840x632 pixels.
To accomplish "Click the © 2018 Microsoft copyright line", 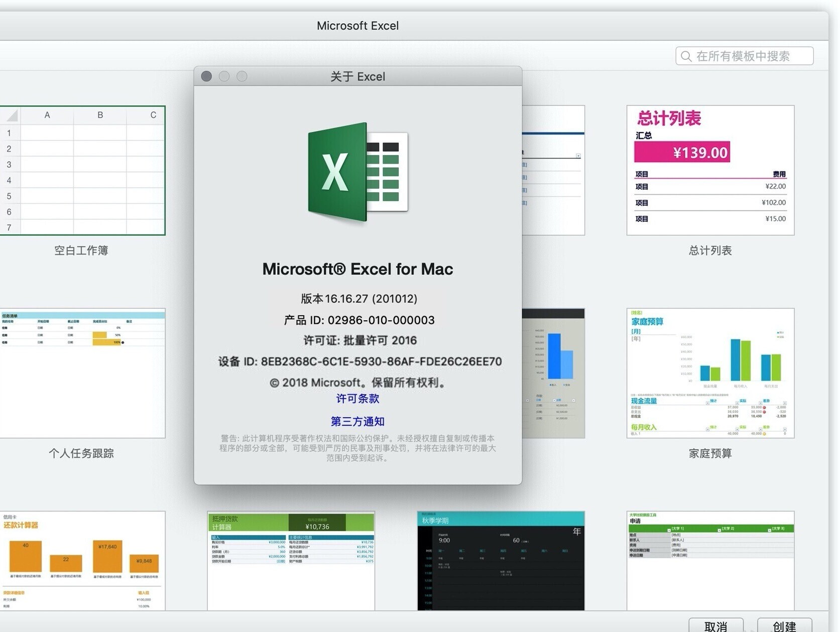I will 358,383.
